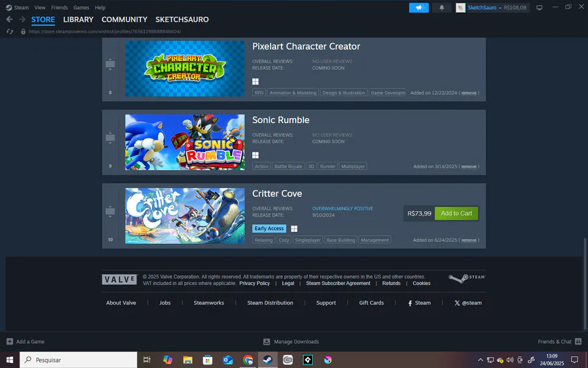Open the Refunds link

[x=391, y=283]
